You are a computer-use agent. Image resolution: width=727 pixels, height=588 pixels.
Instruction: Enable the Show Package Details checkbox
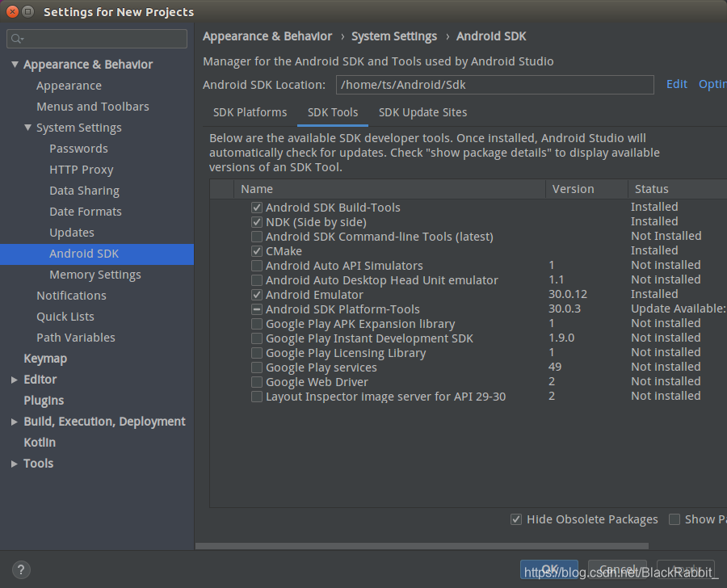(674, 519)
